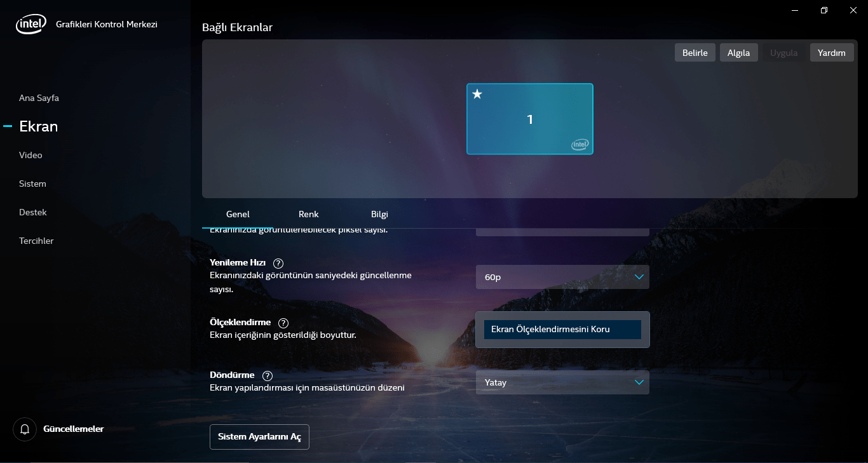Switch to the Genel tab
The image size is (868, 463).
click(238, 214)
